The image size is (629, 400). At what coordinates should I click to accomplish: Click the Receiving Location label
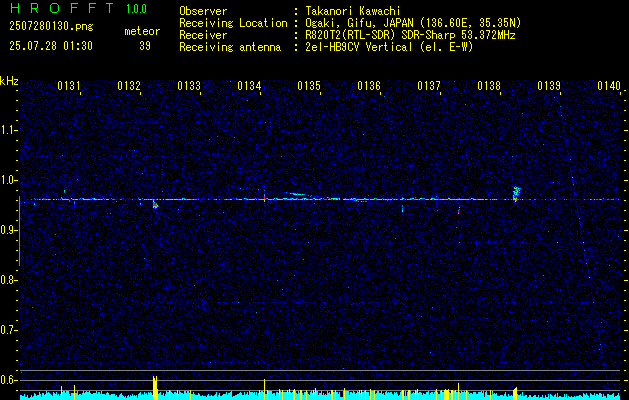233,23
